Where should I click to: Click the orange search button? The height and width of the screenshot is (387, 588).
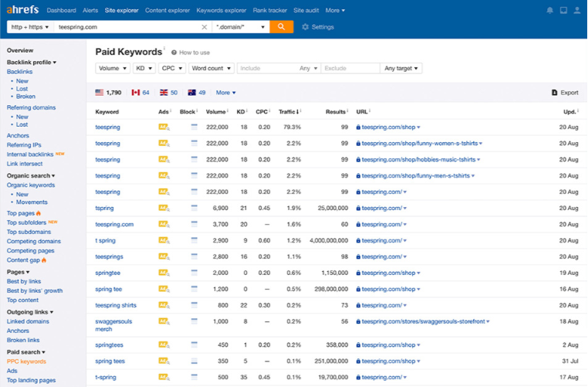[281, 27]
